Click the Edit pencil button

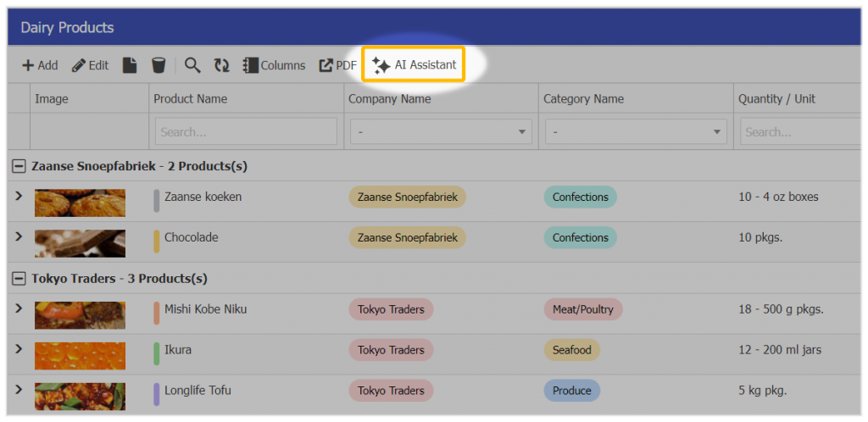pos(90,65)
